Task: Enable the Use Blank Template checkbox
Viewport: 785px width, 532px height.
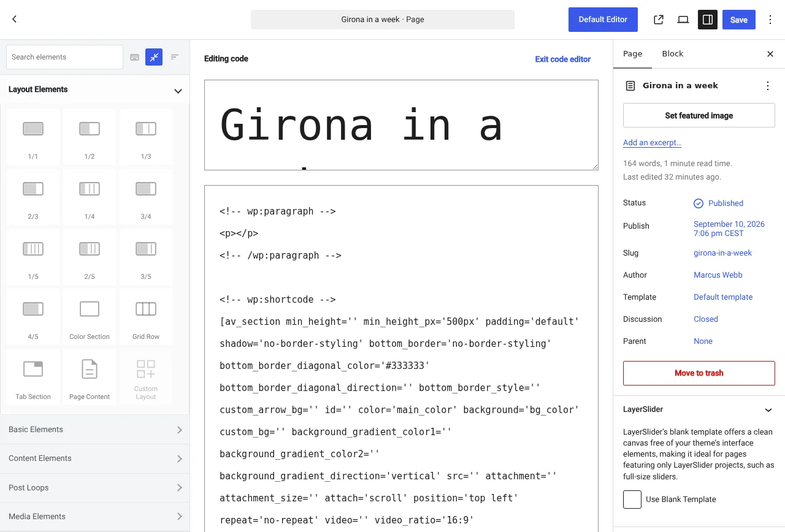Action: point(632,500)
